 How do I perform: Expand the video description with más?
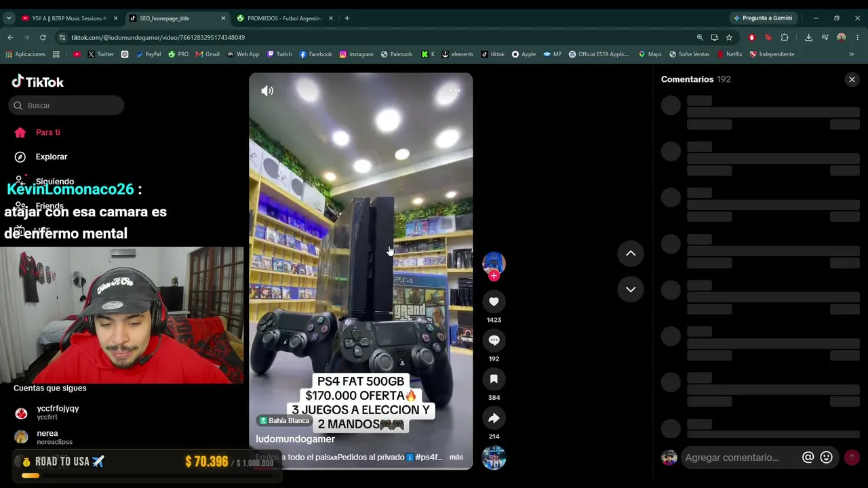click(456, 457)
